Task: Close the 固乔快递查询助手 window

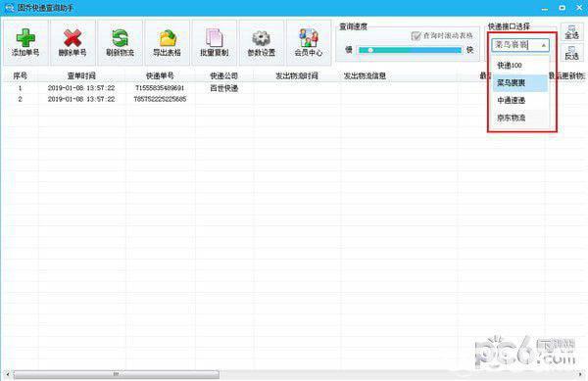Action: coord(579,8)
